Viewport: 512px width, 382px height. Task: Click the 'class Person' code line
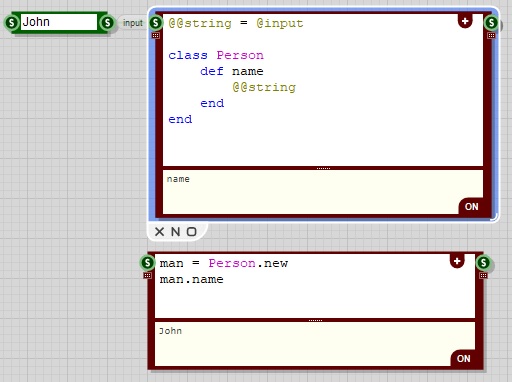(x=216, y=55)
